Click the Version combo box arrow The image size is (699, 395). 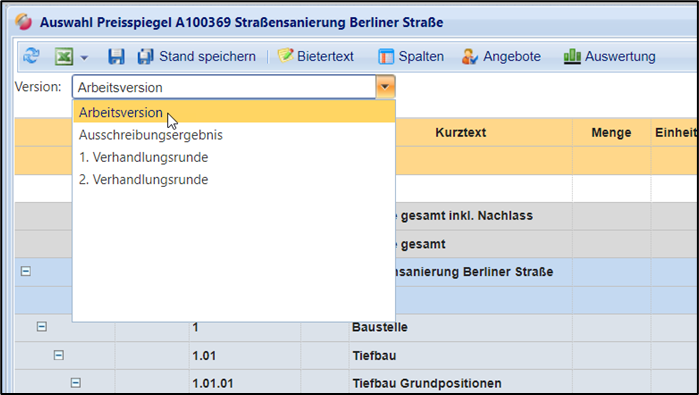(385, 87)
